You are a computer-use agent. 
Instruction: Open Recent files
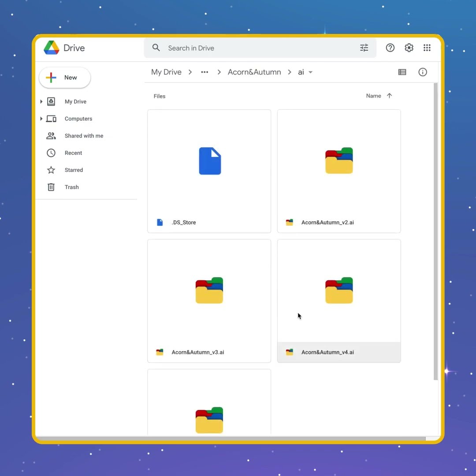pos(73,153)
